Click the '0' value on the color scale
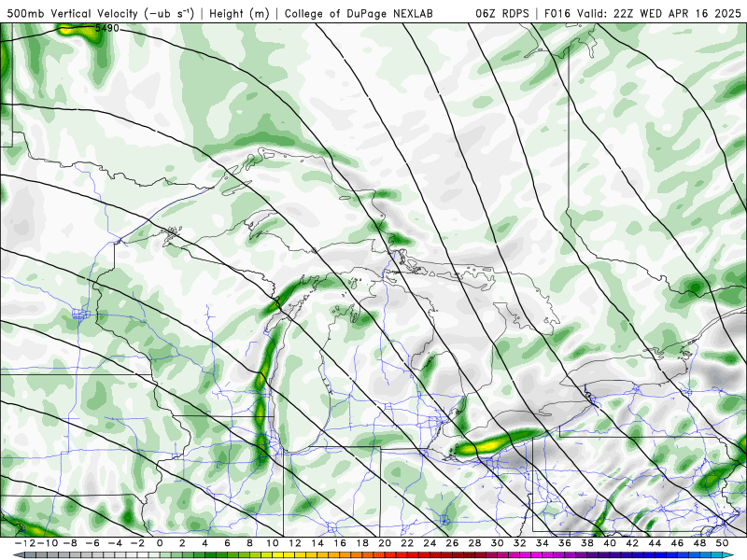 160,543
